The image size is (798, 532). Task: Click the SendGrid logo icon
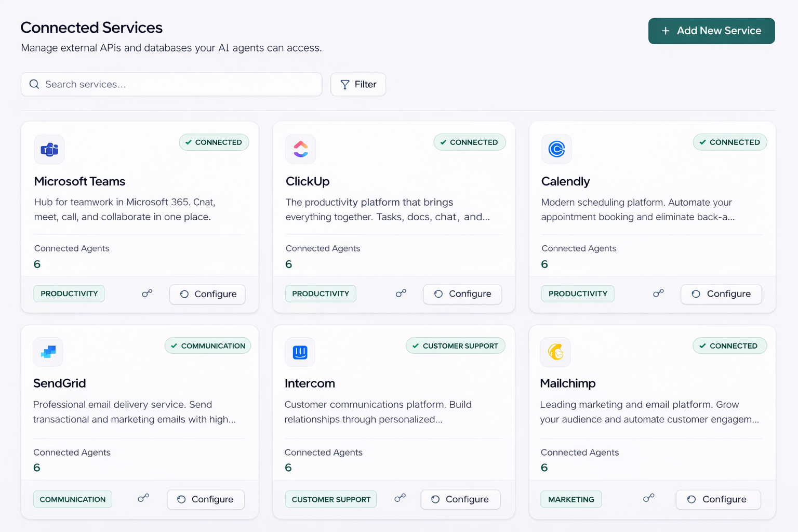pyautogui.click(x=48, y=352)
